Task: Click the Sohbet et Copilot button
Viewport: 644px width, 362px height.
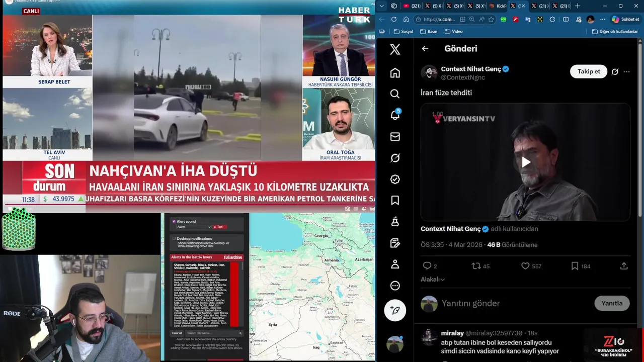Action: (625, 19)
